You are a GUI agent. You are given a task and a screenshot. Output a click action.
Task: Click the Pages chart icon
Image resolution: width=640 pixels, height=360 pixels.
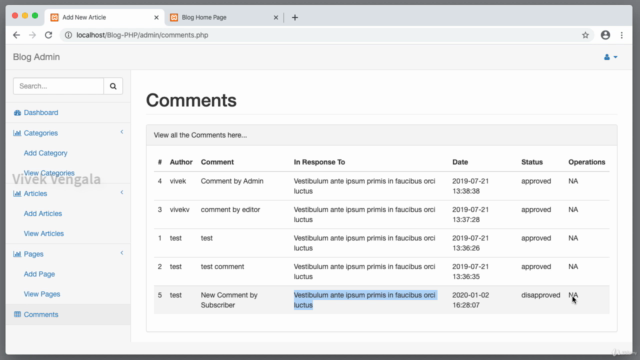(x=17, y=254)
